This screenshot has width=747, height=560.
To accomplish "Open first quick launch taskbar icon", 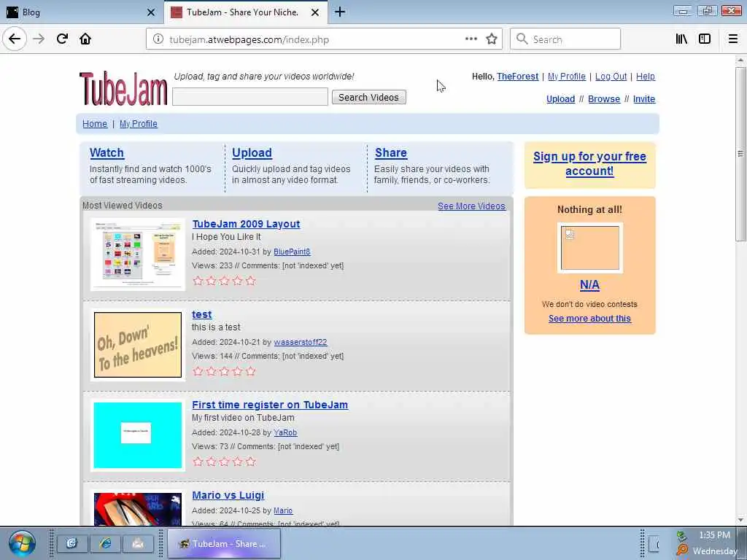I will pos(72,543).
